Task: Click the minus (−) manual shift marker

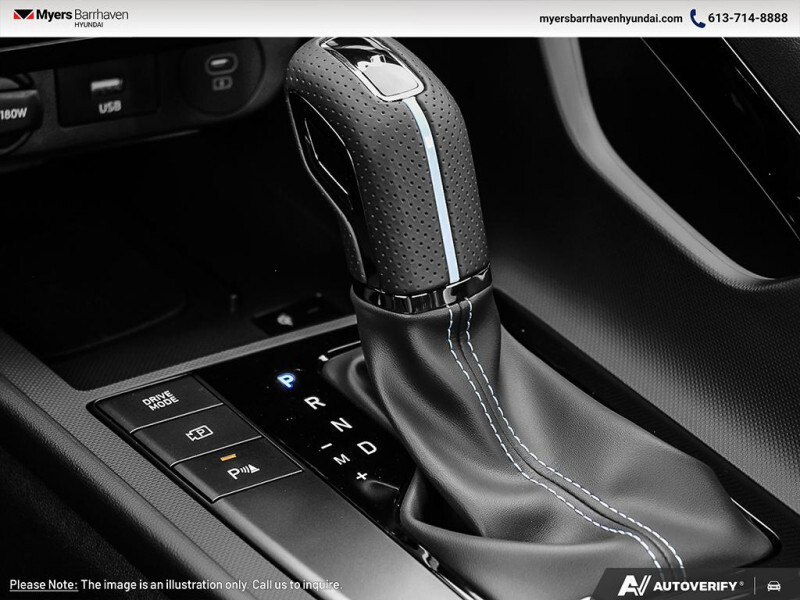Action: coord(326,446)
